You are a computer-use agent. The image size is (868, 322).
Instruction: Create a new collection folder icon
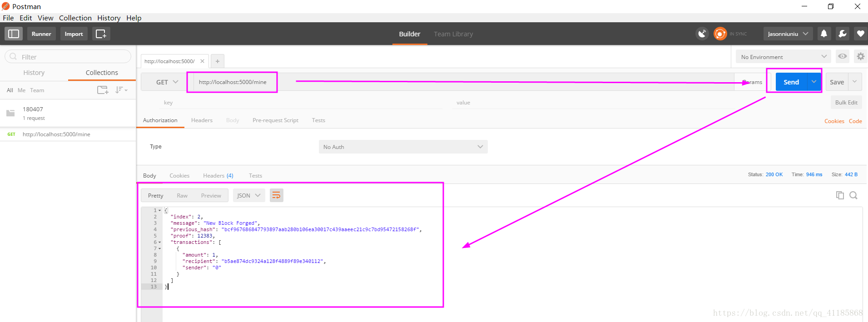(103, 90)
